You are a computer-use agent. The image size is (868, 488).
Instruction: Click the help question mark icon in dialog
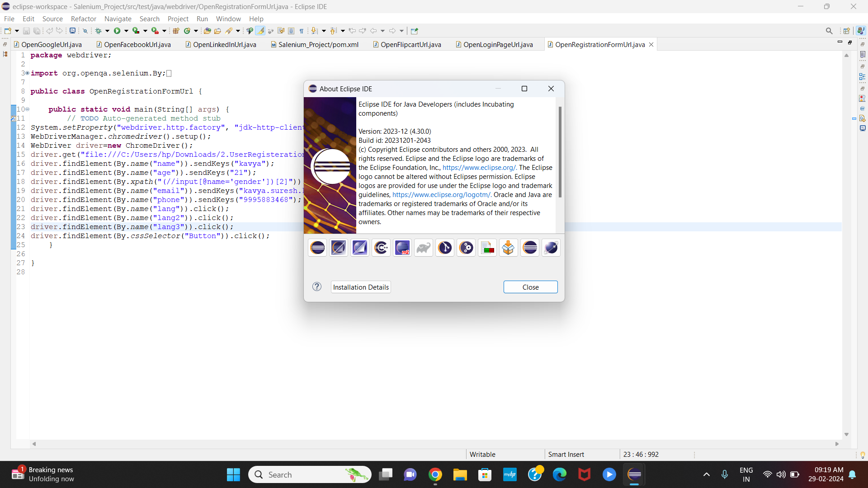click(317, 286)
